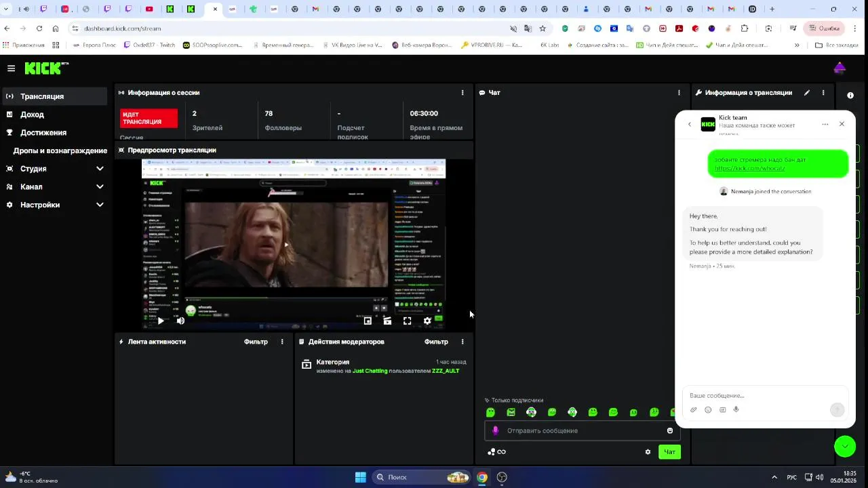The width and height of the screenshot is (868, 488).
Task: Open the kick.com/whocatz link in message
Action: tap(749, 168)
